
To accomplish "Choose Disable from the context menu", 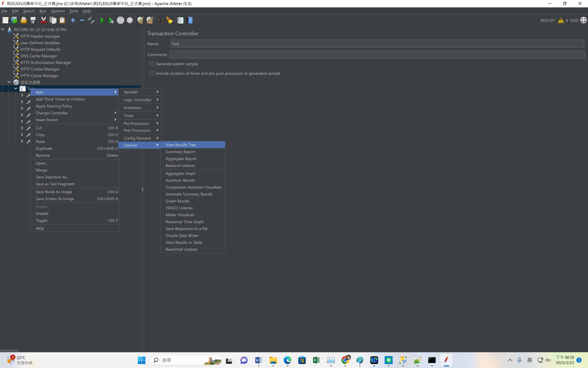I will click(x=75, y=213).
